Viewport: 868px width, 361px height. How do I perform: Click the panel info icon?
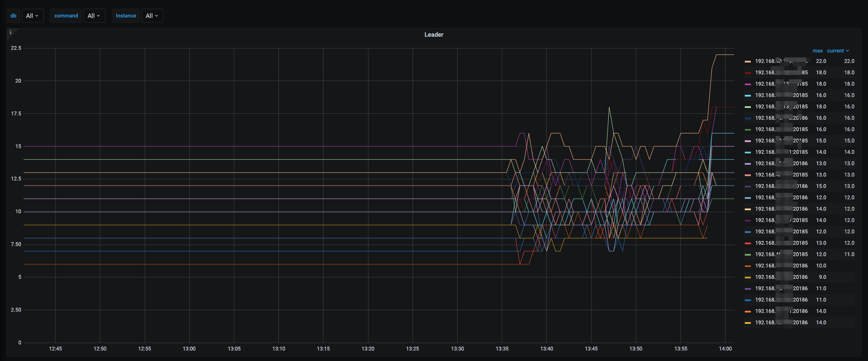pos(10,32)
